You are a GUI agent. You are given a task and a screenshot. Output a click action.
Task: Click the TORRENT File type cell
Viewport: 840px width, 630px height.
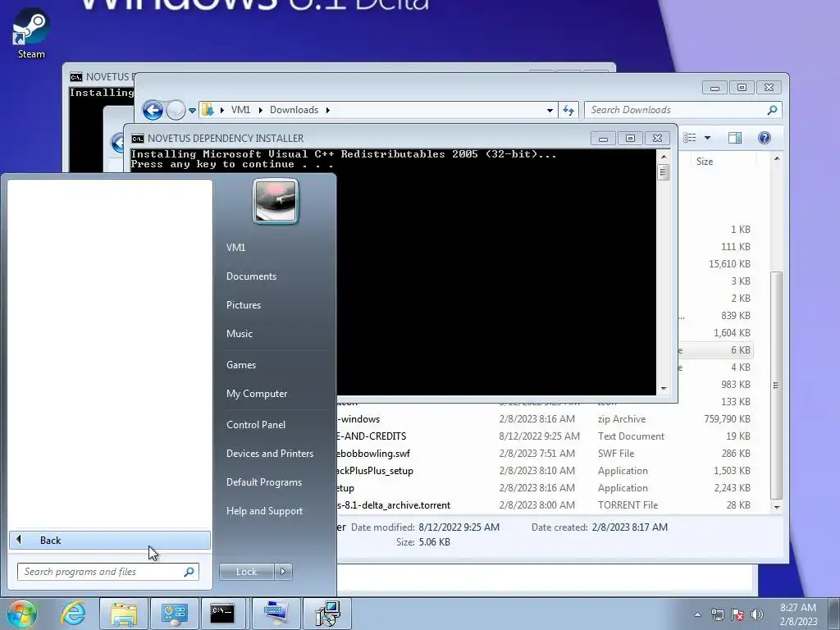(x=628, y=505)
